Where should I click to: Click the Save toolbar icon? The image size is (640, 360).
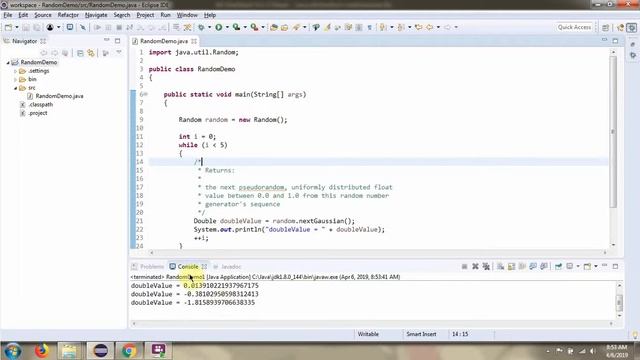(26, 27)
